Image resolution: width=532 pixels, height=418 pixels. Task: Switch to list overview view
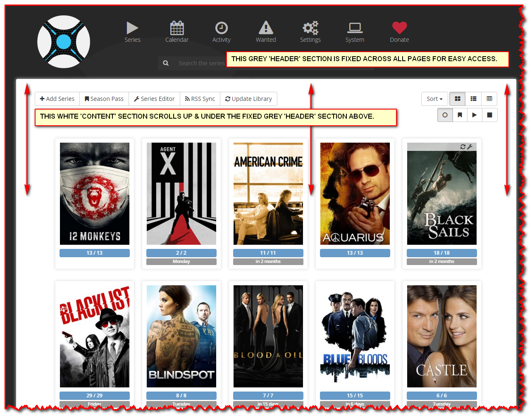pyautogui.click(x=474, y=99)
